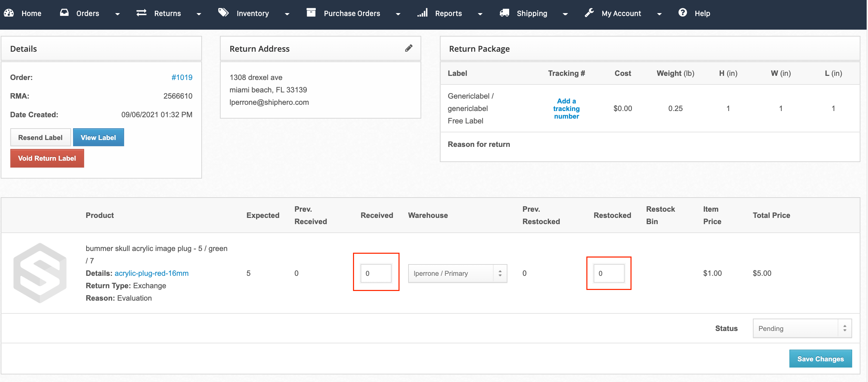Click the Orders inbox icon
Image resolution: width=868 pixels, height=382 pixels.
(64, 13)
